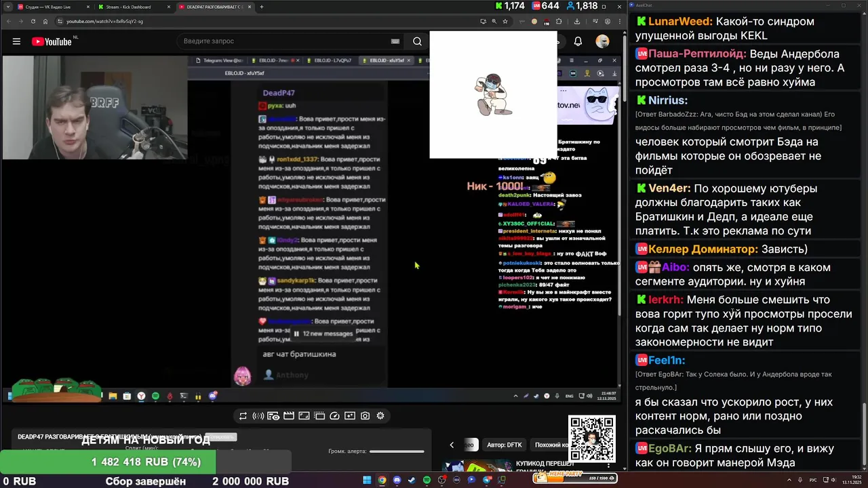Viewport: 868px width, 488px height.
Task: Click the total viewers count 1,818
Action: pos(582,6)
